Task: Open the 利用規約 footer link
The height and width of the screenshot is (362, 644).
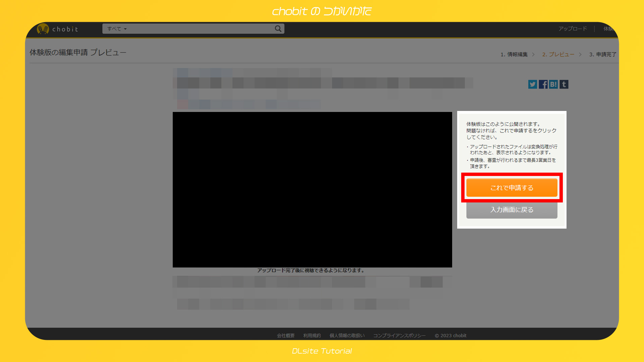Action: [312, 336]
